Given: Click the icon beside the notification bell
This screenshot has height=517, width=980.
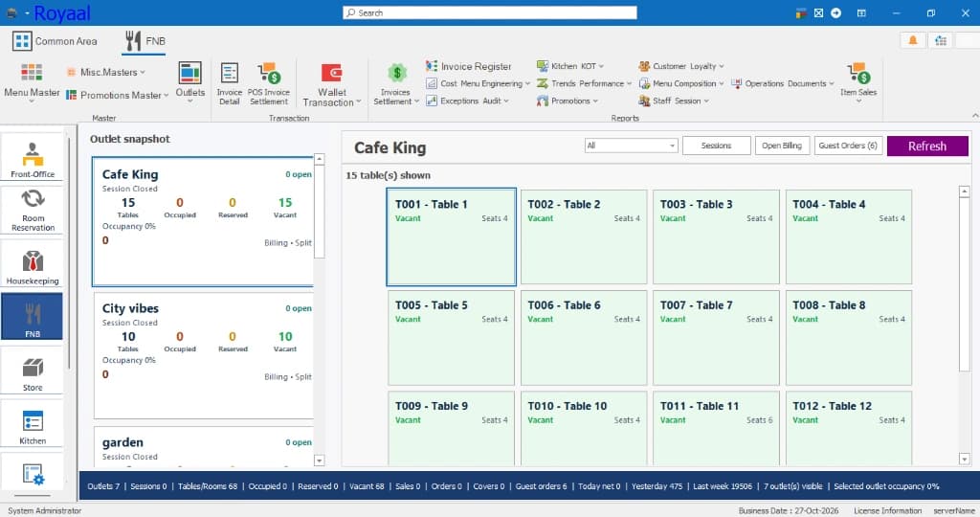Looking at the screenshot, I should click(x=941, y=40).
